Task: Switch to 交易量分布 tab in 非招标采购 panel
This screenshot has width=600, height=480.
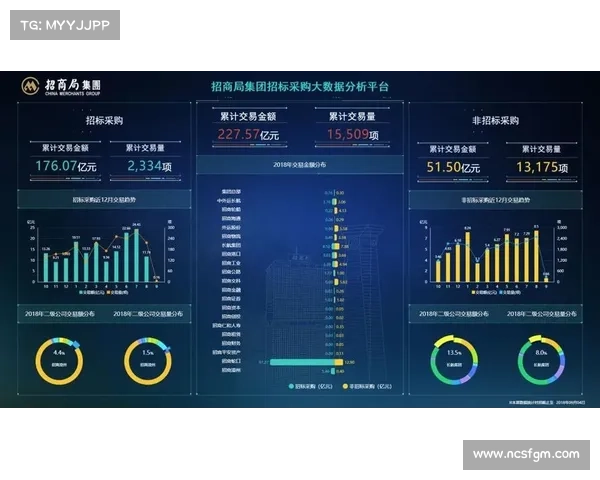Action: pyautogui.click(x=542, y=314)
